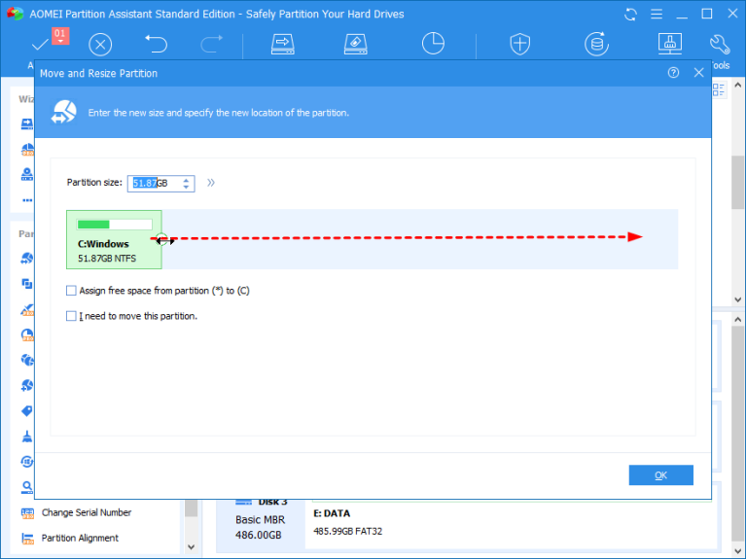The height and width of the screenshot is (560, 747).
Task: Close the Move and Resize Partition dialog
Action: coord(699,73)
